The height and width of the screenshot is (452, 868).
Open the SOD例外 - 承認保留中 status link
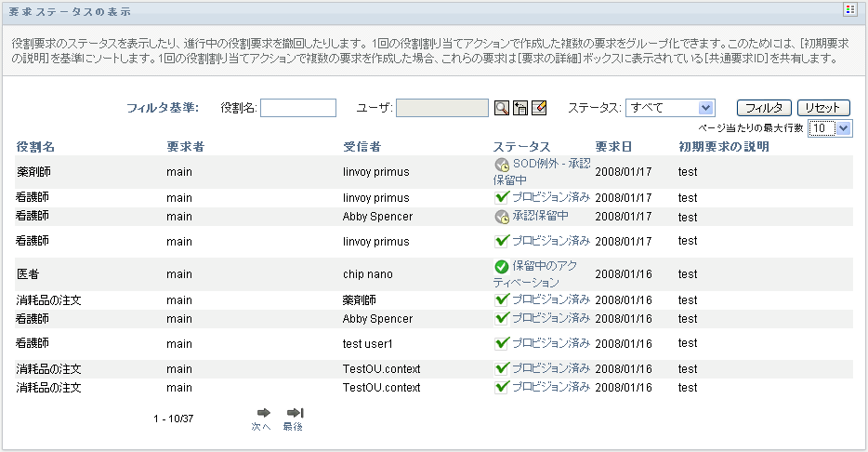click(550, 164)
